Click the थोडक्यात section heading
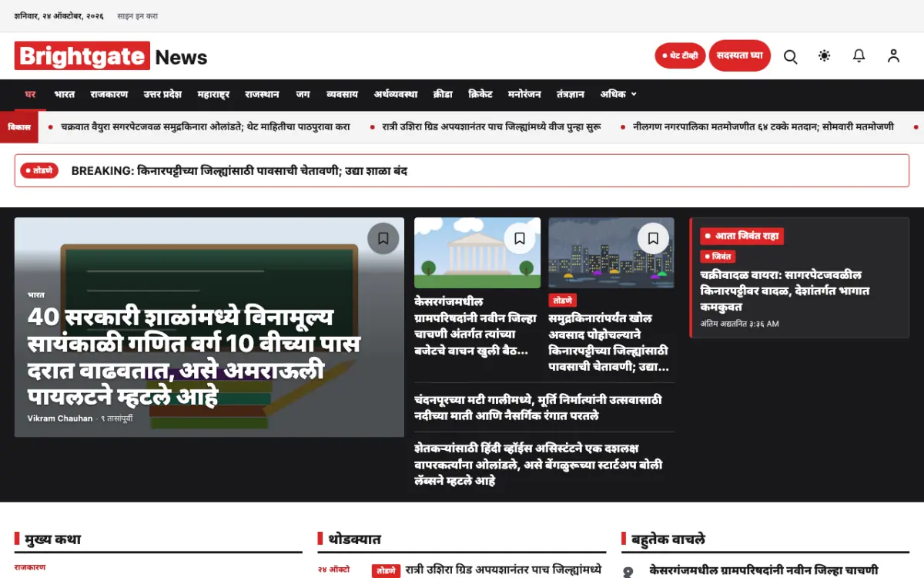Viewport: 924px width, 578px height. tap(354, 539)
